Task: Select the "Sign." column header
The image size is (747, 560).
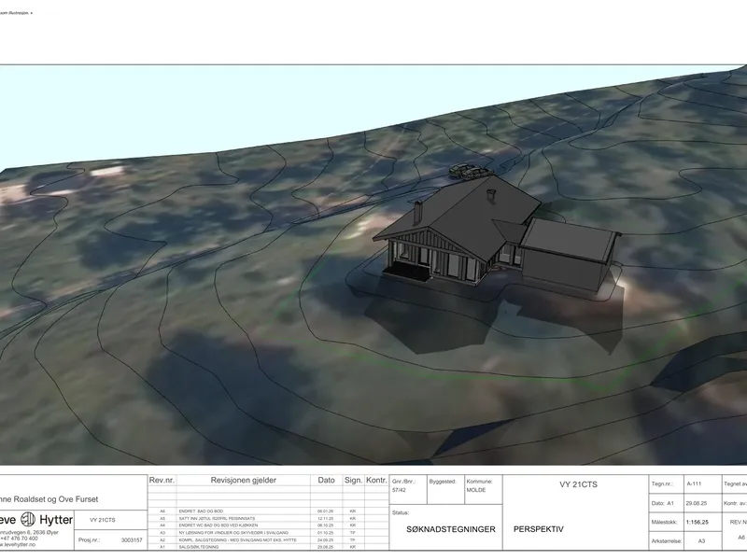Action: 354,481
